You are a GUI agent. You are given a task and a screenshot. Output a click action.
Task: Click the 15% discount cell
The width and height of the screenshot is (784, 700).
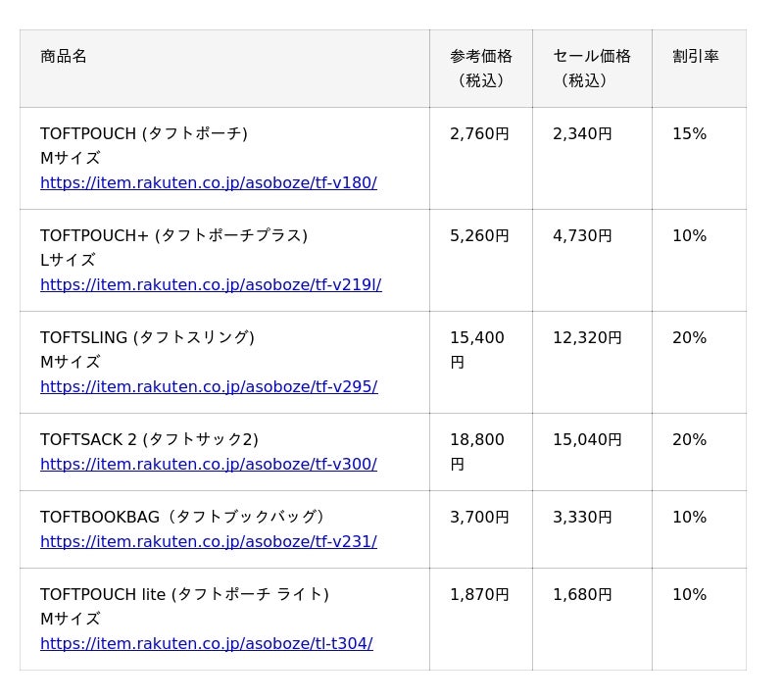689,133
